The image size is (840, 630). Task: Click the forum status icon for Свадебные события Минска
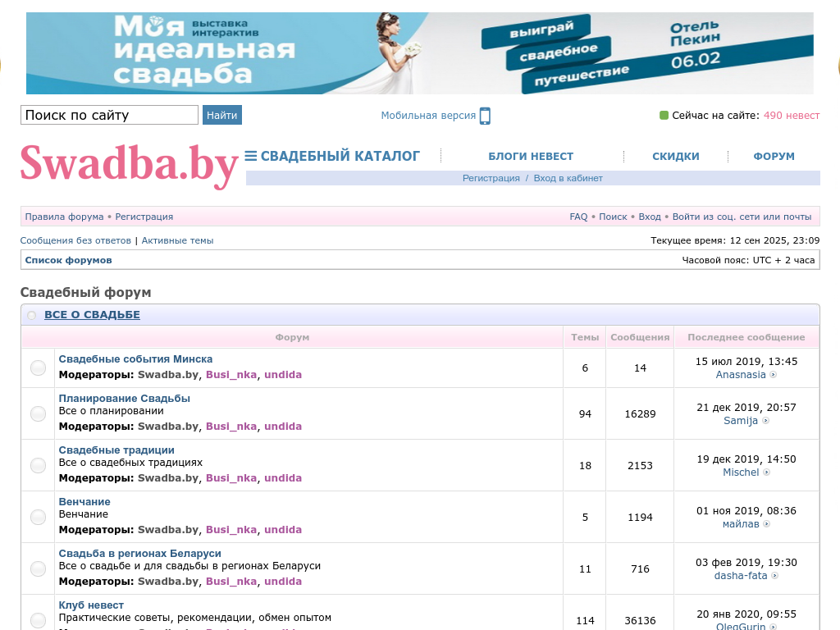click(38, 367)
